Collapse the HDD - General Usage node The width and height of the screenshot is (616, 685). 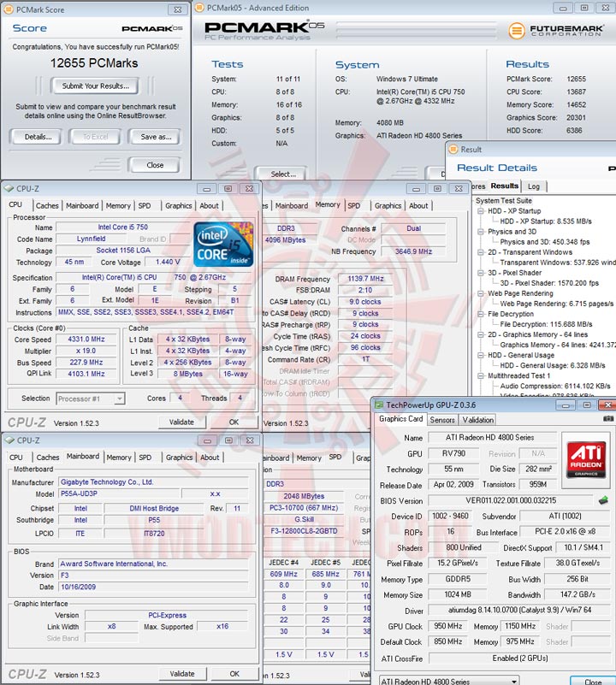[x=481, y=355]
